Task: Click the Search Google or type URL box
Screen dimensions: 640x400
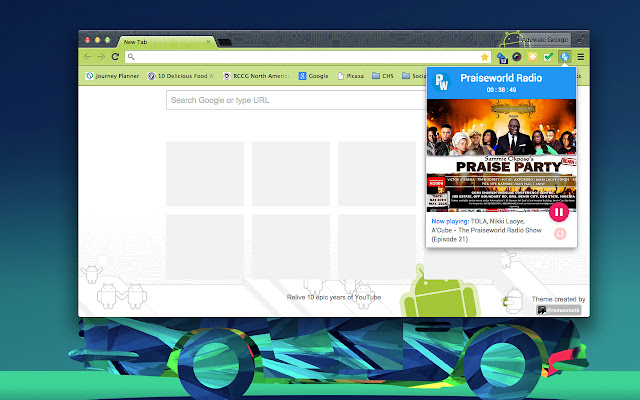Action: coord(296,100)
